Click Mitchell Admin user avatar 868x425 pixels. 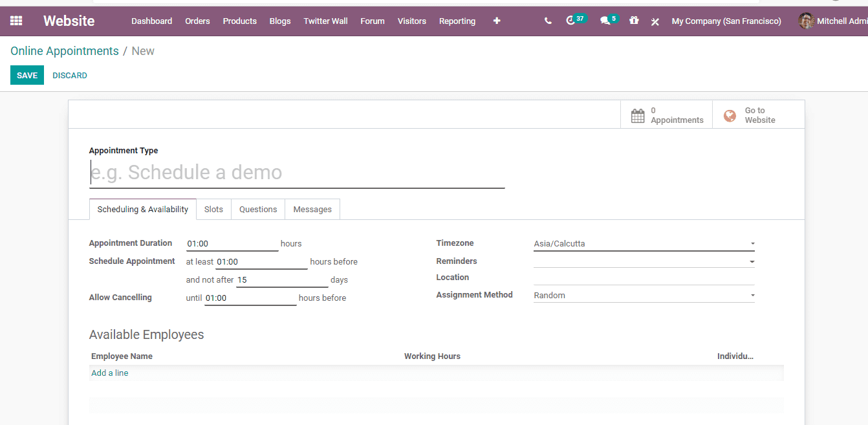tap(806, 21)
